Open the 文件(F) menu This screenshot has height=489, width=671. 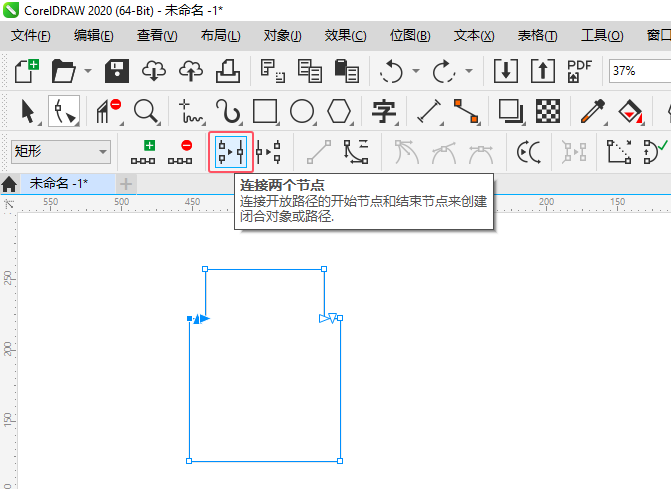click(30, 36)
